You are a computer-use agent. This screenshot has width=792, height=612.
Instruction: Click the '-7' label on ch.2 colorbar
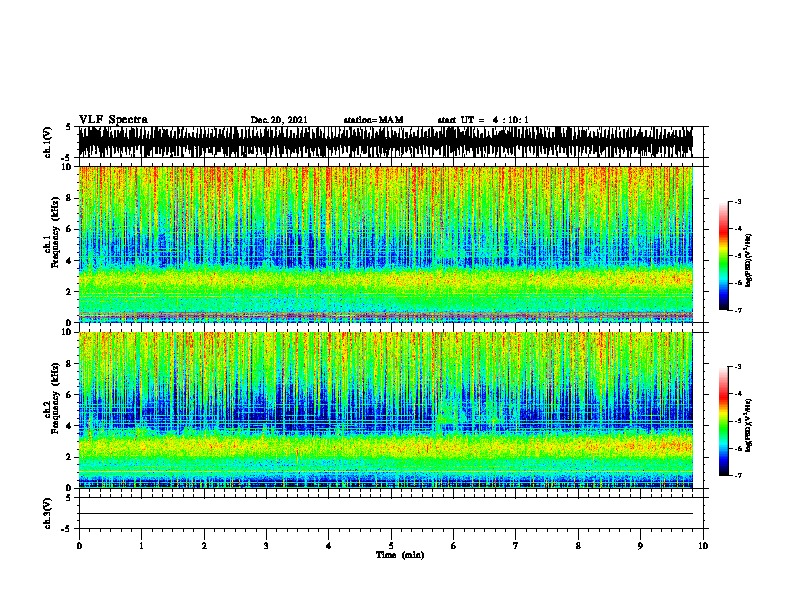(x=738, y=475)
